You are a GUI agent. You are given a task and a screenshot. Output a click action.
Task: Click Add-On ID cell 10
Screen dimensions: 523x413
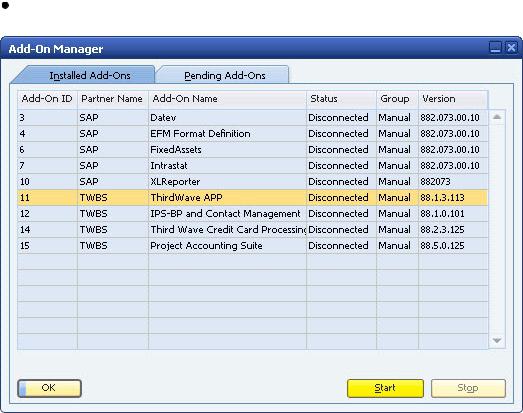click(x=47, y=181)
